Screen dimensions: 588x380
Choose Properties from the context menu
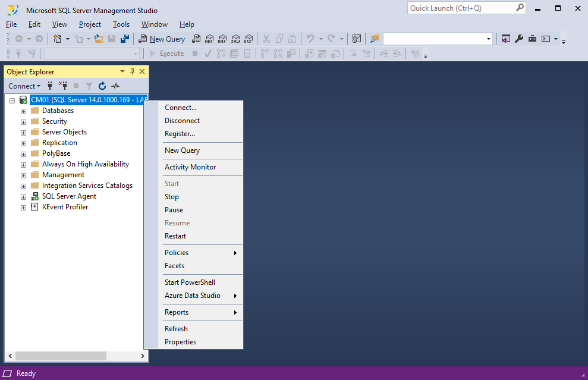(180, 342)
